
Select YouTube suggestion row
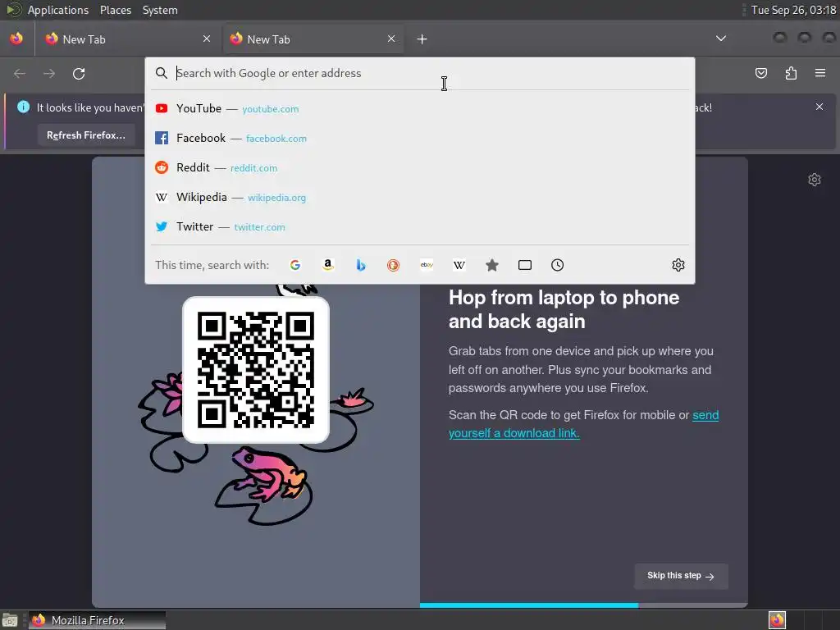pyautogui.click(x=420, y=109)
